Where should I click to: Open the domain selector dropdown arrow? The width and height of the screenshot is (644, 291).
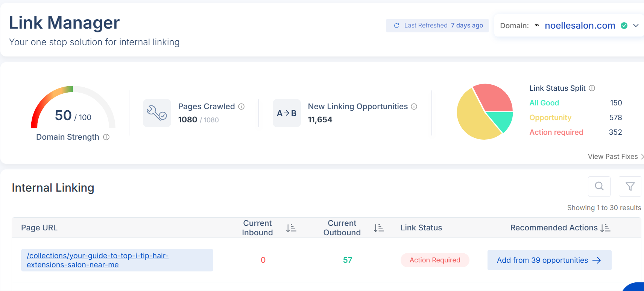636,26
